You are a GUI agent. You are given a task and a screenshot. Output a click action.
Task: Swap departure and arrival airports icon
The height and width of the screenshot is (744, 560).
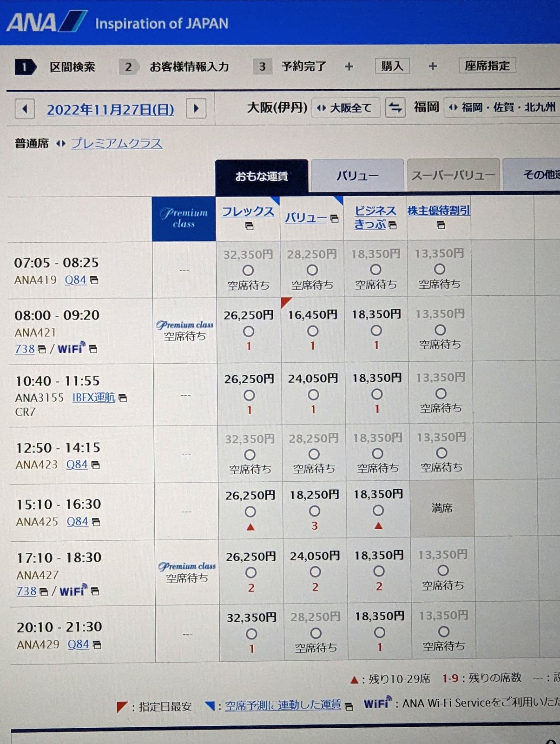(x=395, y=107)
